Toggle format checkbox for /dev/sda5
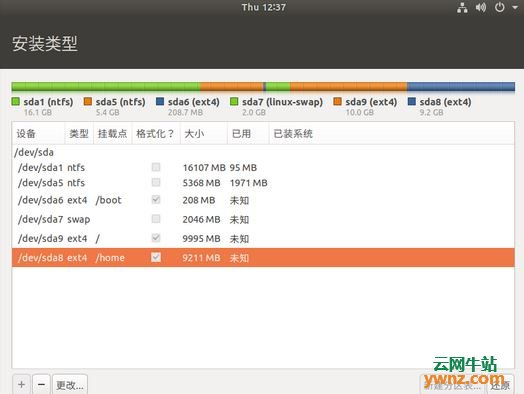 156,182
